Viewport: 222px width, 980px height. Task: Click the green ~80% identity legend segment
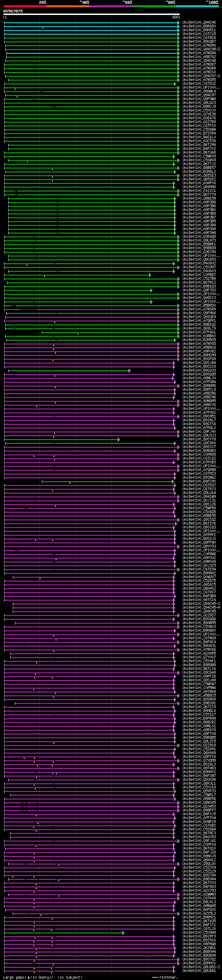point(154,6)
